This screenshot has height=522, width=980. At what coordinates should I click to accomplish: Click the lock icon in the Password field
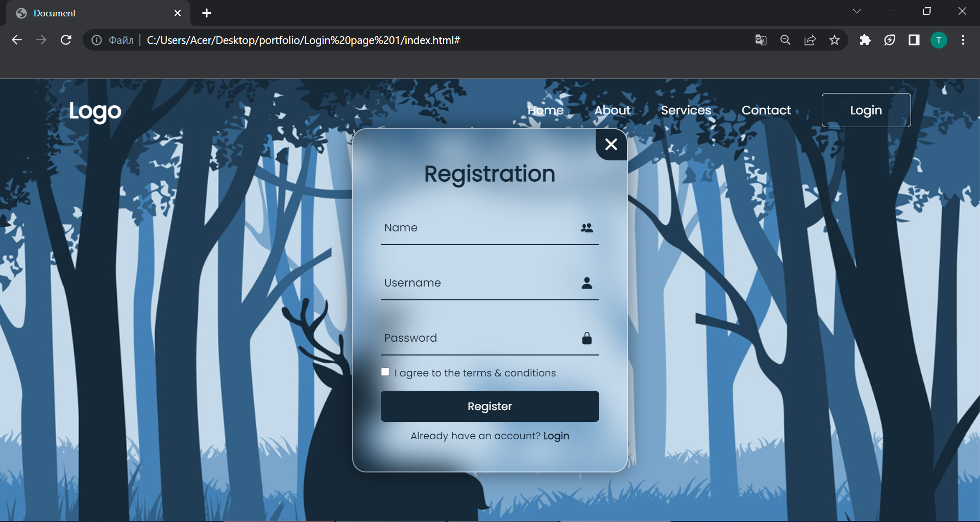click(x=587, y=338)
